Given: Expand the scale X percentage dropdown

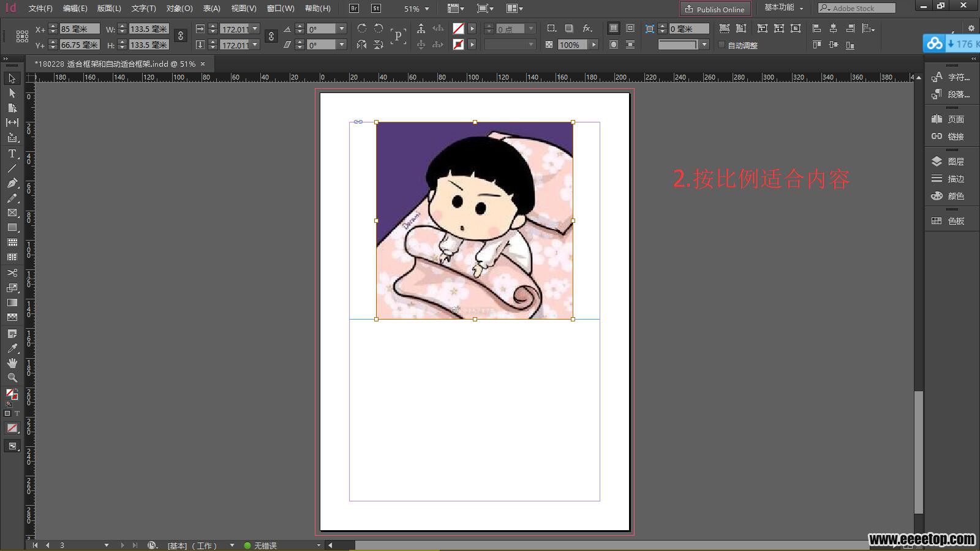Looking at the screenshot, I should point(255,29).
